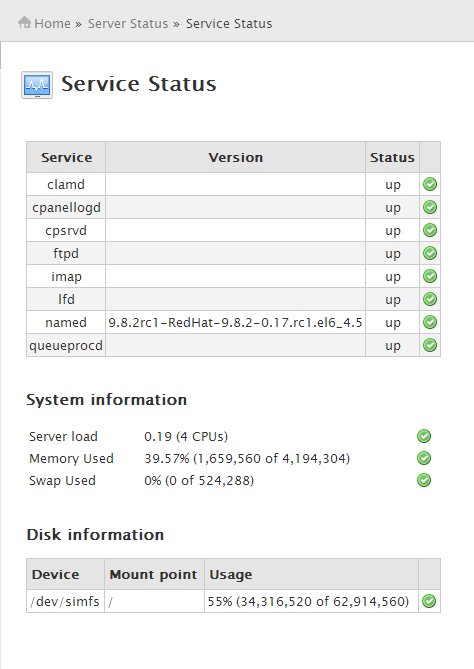Click the Status column header
The width and height of the screenshot is (474, 669).
[392, 157]
